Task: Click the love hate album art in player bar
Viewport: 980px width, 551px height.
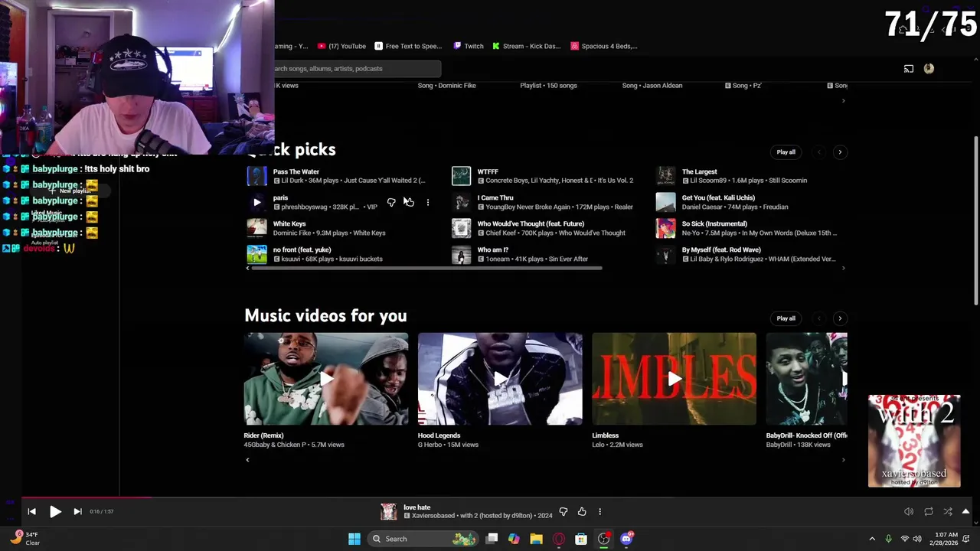Action: coord(389,511)
